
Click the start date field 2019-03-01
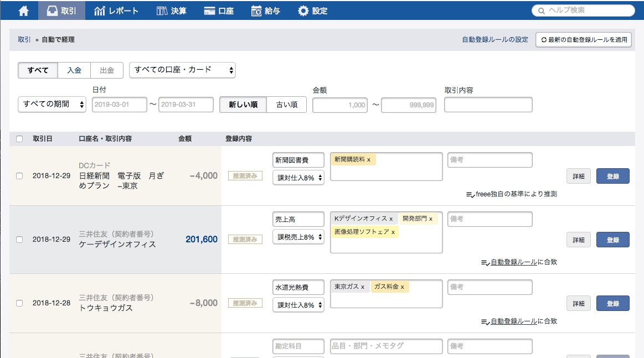(120, 104)
